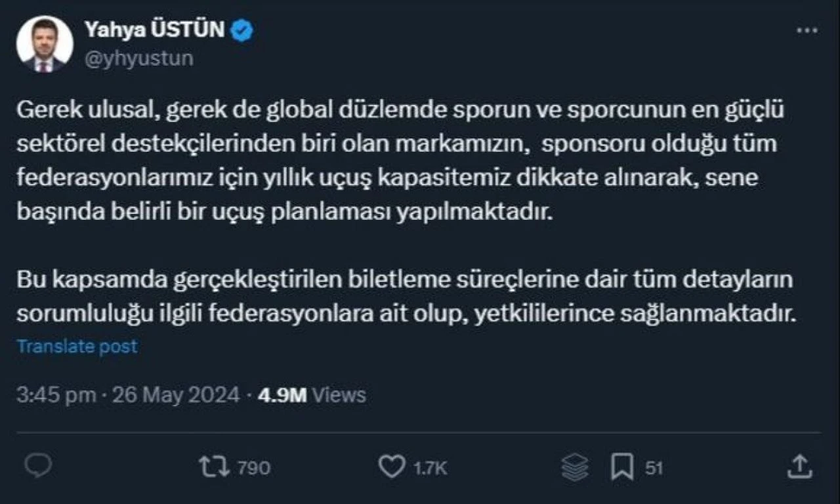The image size is (840, 504).
Task: Open the @yhyustun handle link
Action: point(139,58)
